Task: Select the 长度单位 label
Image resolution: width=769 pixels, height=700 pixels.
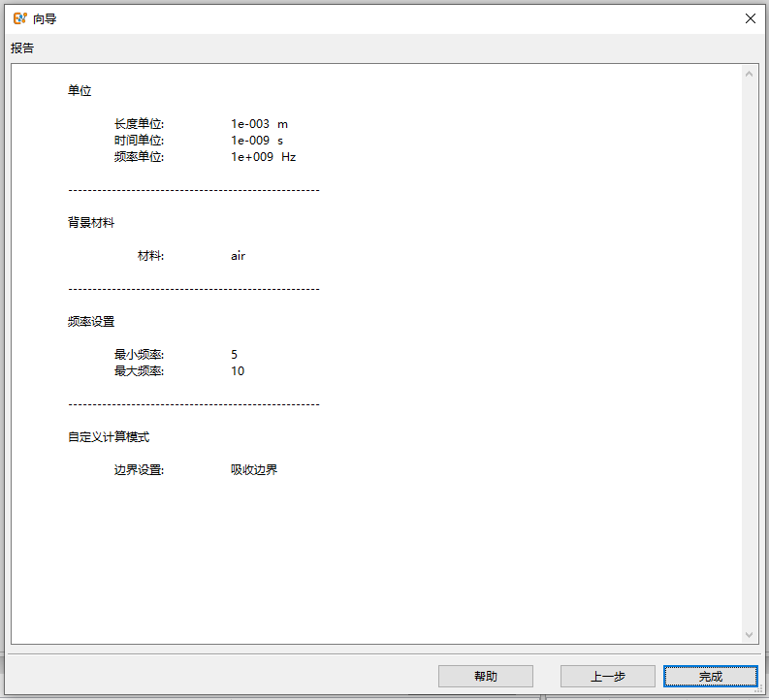Action: [139, 124]
